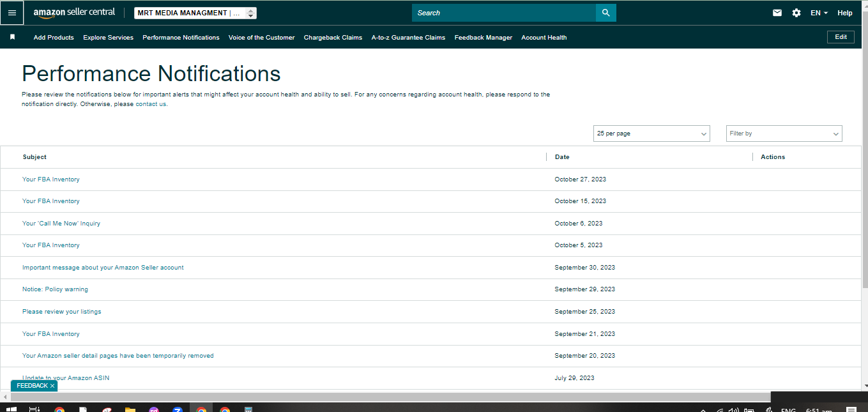Click the date cell September 25, 2023
Viewport: 868px width, 412px height.
pos(585,312)
